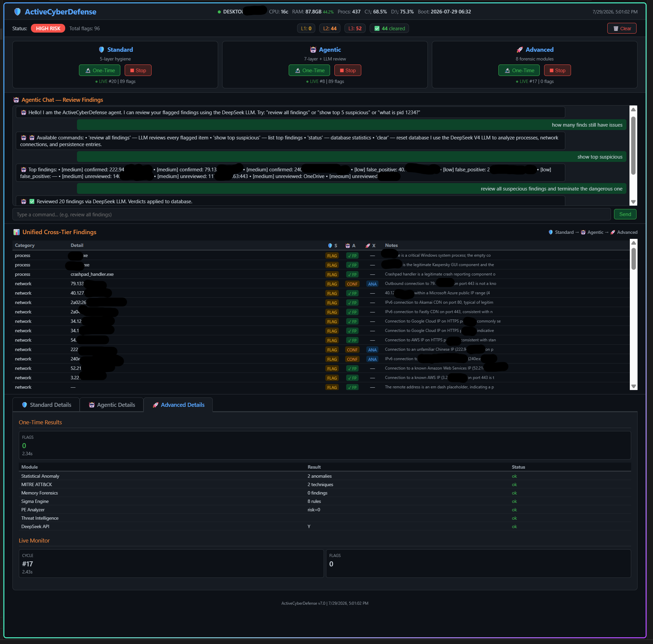This screenshot has height=644, width=653.
Task: Click the Standard tier shield icon
Action: click(101, 50)
